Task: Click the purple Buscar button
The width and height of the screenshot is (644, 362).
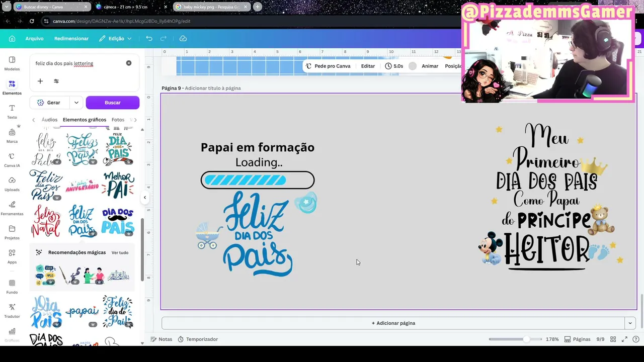Action: click(x=113, y=103)
